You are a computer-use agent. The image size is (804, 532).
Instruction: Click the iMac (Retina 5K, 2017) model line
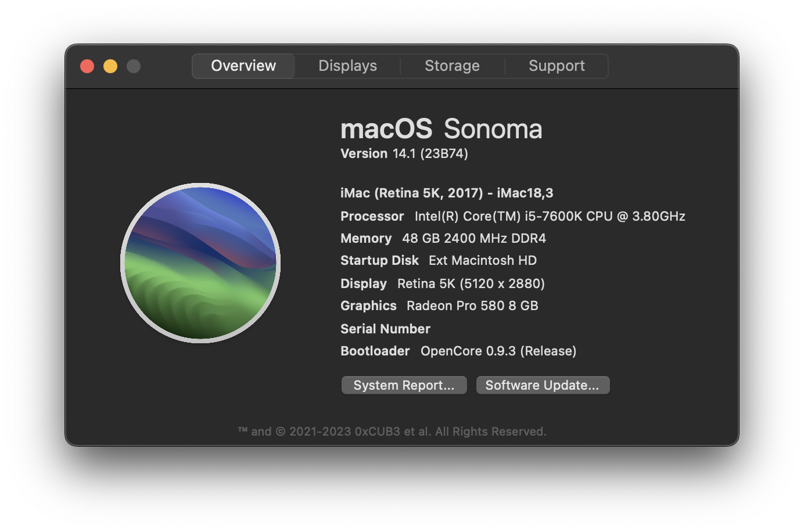(446, 193)
